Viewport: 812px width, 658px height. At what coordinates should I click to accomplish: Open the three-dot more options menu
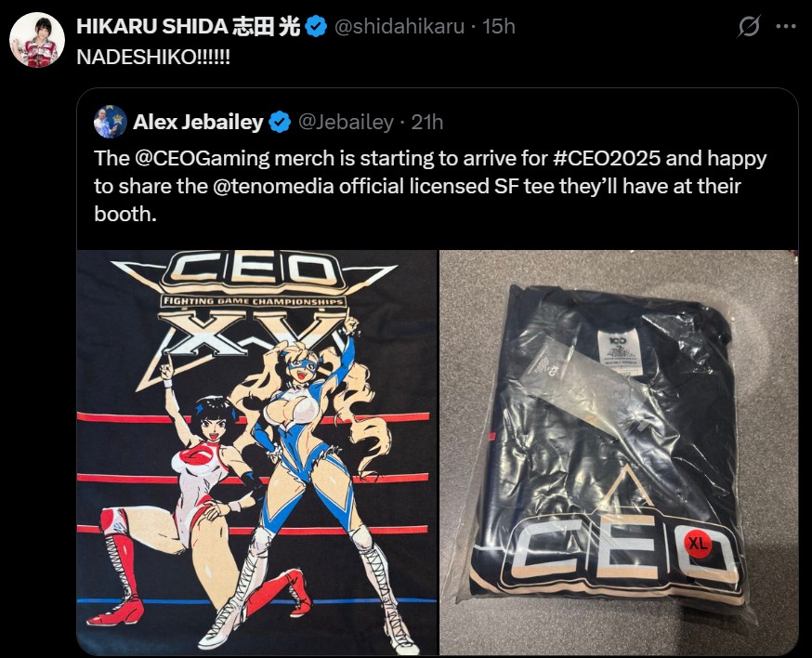tap(786, 26)
